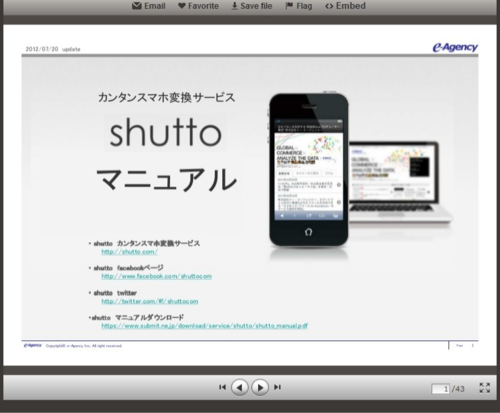The height and width of the screenshot is (413, 500).
Task: Click the Embed label text
Action: coord(351,6)
